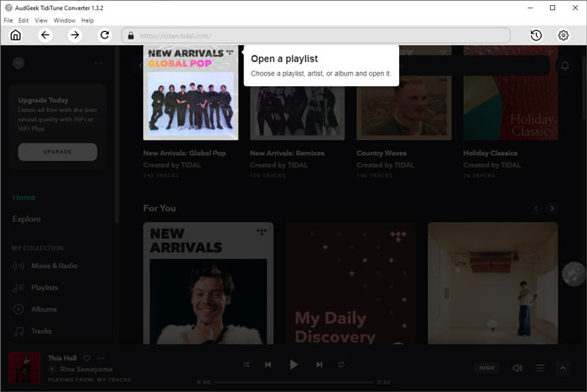Click the notifications bell icon

coord(565,66)
